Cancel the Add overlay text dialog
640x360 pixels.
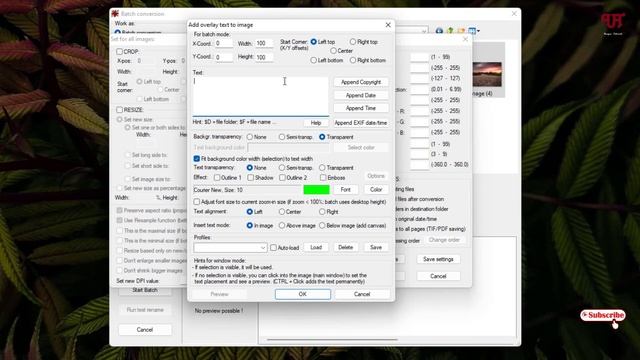[x=362, y=294]
